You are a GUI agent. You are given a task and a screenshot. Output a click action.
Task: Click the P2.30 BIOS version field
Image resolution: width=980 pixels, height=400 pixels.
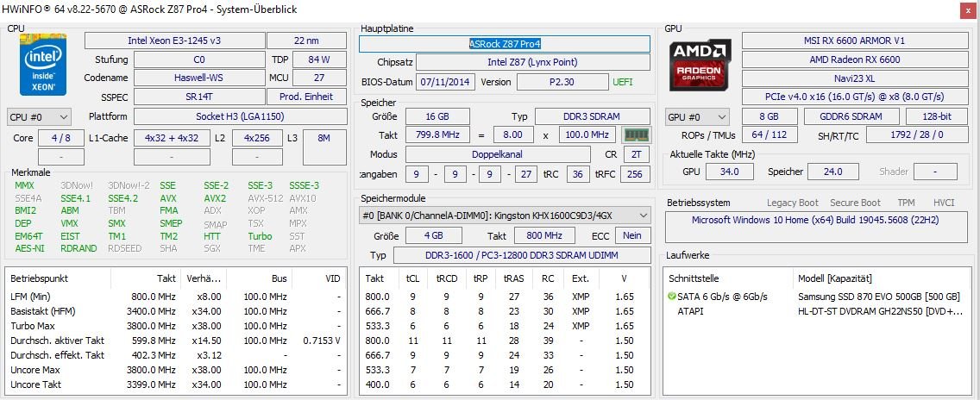click(x=562, y=82)
